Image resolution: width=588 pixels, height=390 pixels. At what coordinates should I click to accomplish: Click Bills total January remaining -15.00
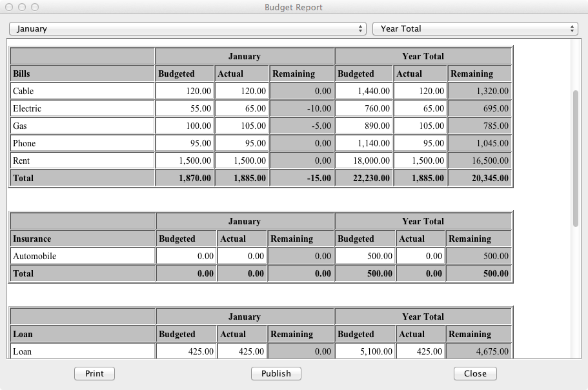pyautogui.click(x=301, y=179)
